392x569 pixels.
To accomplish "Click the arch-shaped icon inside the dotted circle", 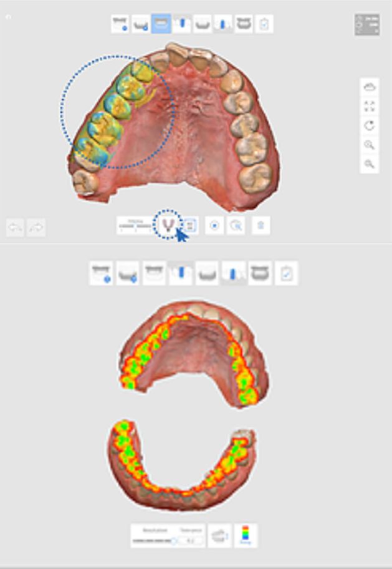I will [168, 225].
